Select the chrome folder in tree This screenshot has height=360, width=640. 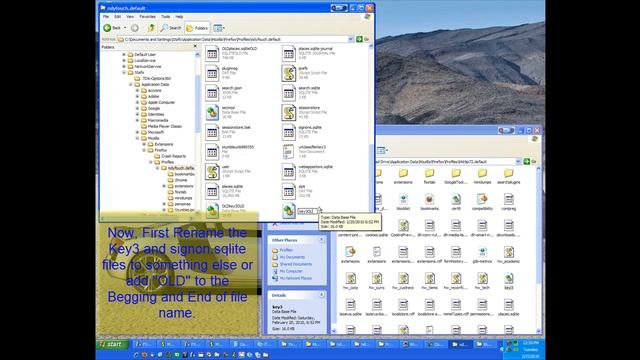point(181,180)
